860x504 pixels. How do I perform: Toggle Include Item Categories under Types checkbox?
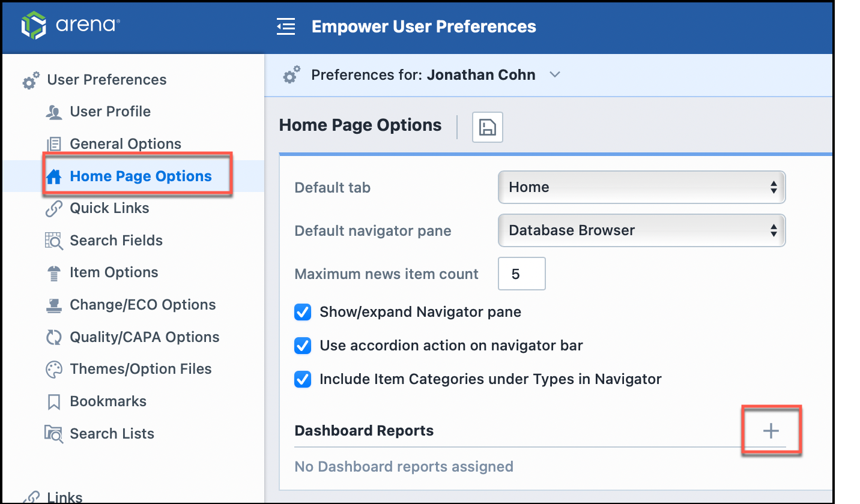(303, 379)
